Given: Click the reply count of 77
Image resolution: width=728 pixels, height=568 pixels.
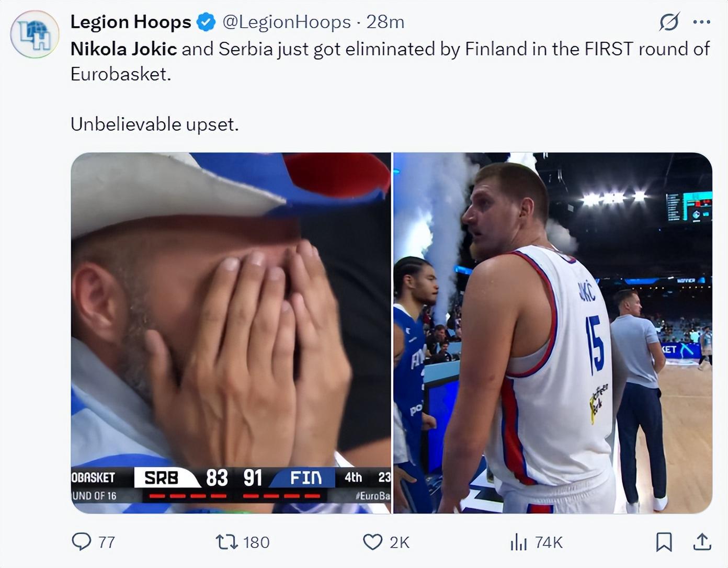Looking at the screenshot, I should click(x=107, y=542).
